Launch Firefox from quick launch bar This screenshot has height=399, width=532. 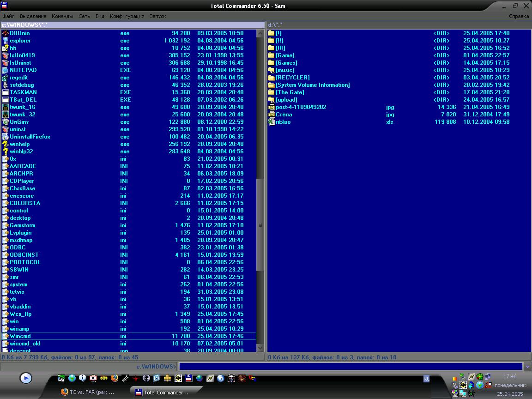(x=115, y=378)
